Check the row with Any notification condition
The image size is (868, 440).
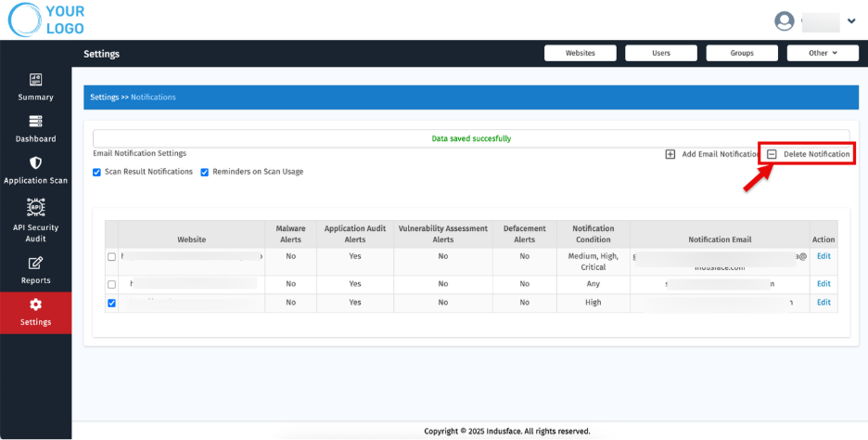(112, 284)
